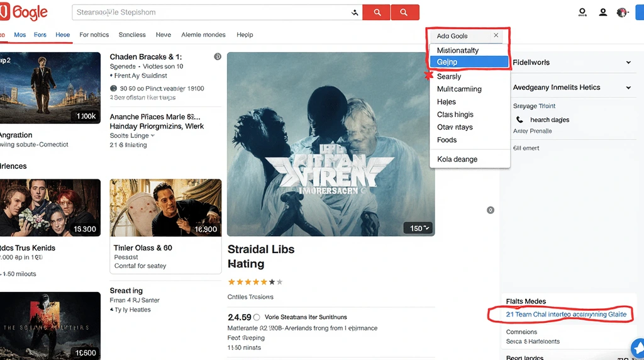Open the 1100k city thumbnail
644x360 pixels.
coord(50,88)
